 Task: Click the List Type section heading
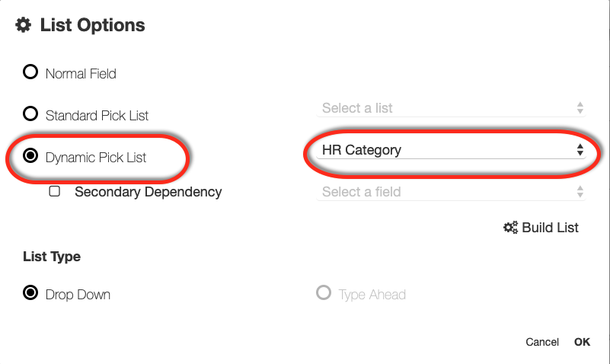[52, 257]
